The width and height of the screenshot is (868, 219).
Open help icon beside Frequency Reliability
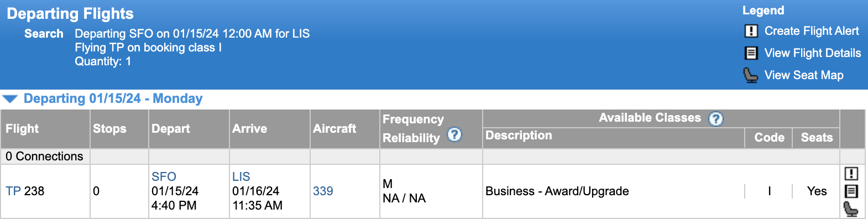point(454,134)
